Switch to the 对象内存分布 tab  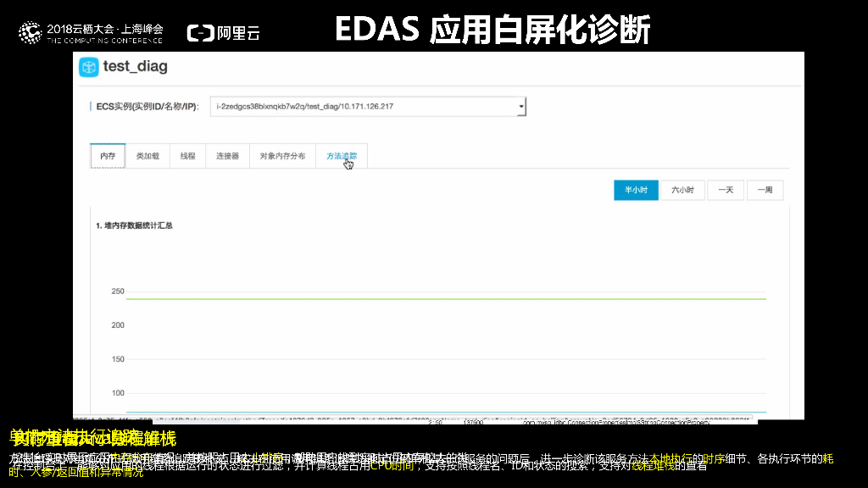[283, 156]
